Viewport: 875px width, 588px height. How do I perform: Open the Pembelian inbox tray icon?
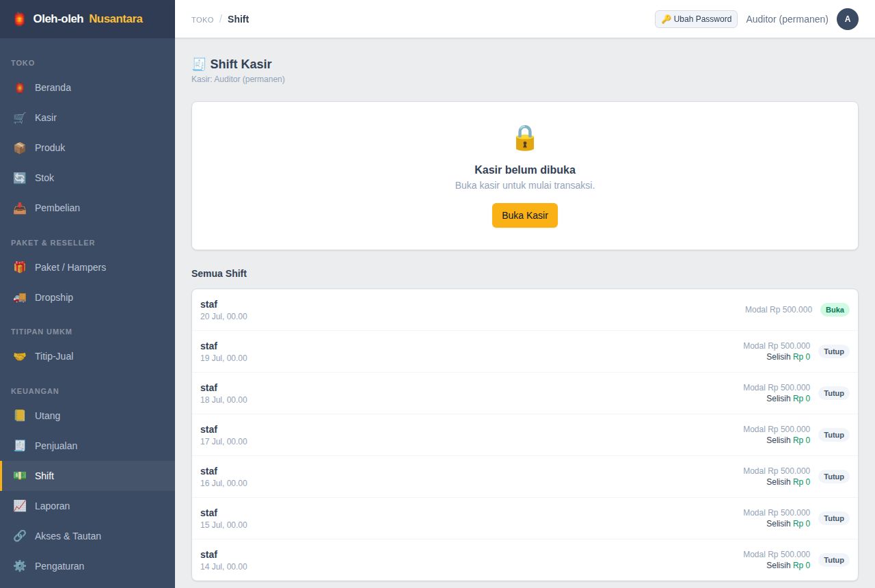20,208
